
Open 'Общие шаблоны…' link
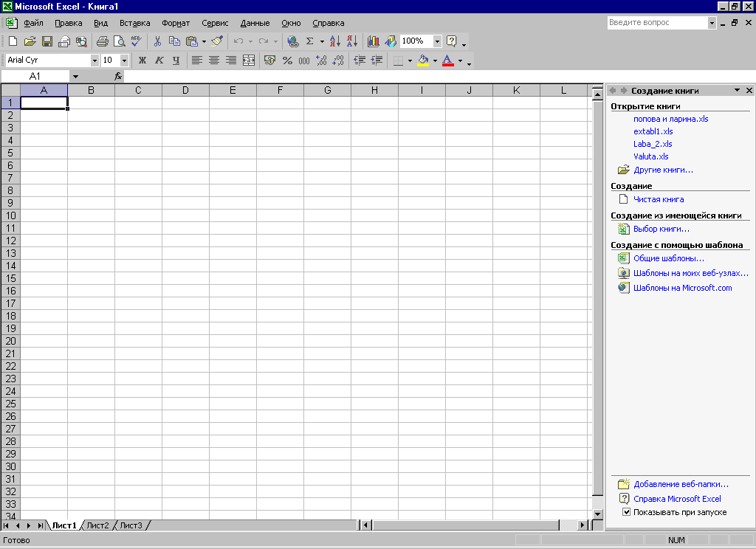coord(669,258)
